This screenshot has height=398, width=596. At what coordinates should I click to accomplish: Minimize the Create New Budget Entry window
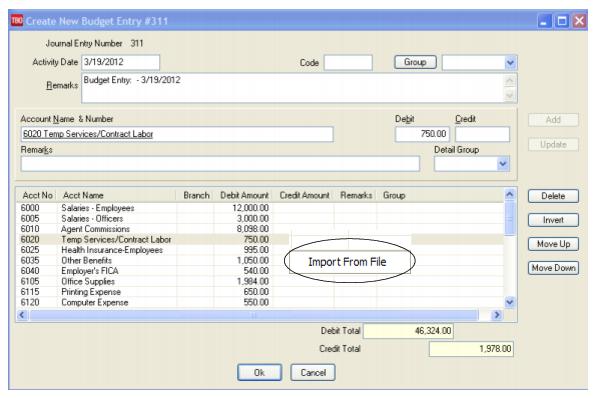coord(544,21)
